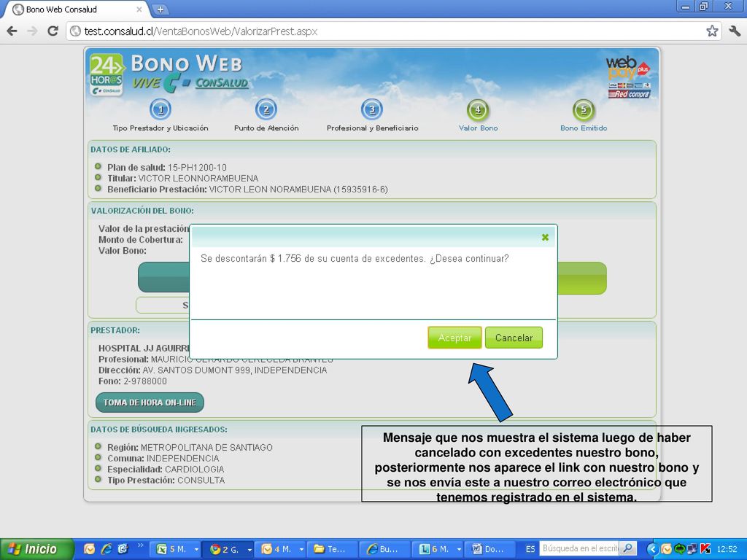
Task: Close the confirmation dialog with the green X
Action: pyautogui.click(x=545, y=237)
